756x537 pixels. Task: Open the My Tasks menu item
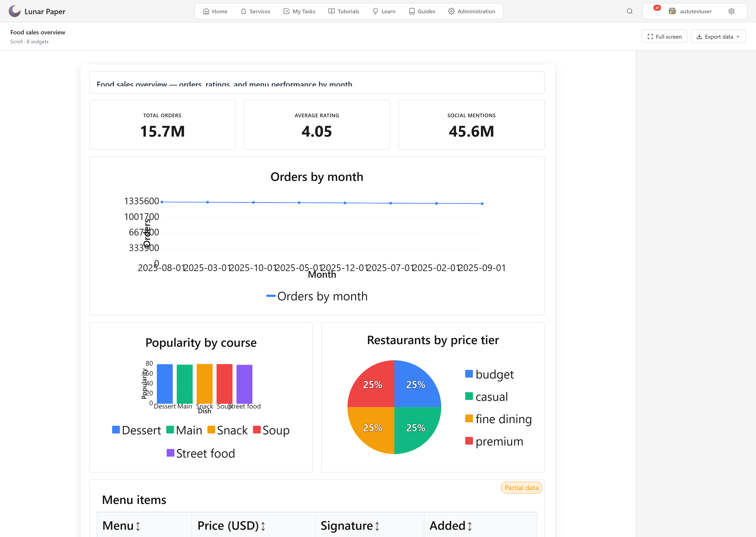(x=299, y=11)
